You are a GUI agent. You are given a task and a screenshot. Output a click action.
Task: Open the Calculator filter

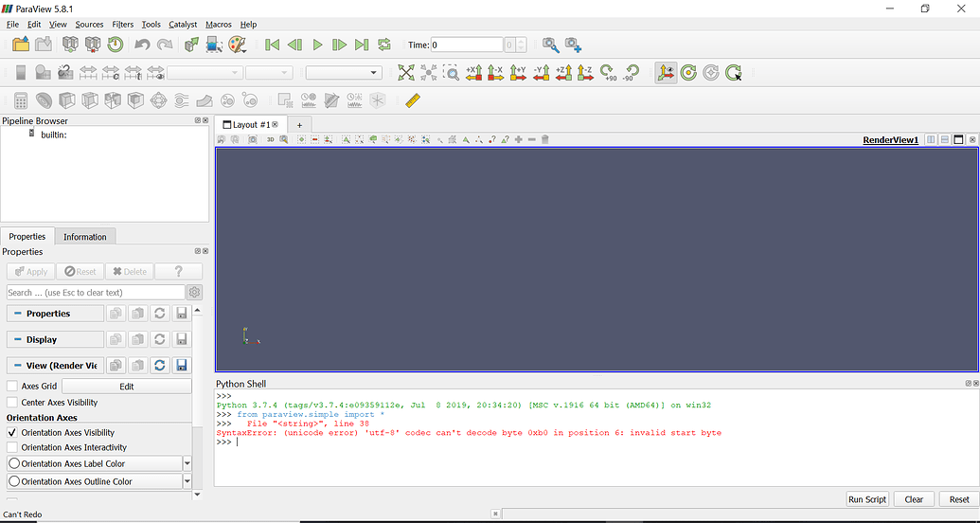click(x=21, y=100)
